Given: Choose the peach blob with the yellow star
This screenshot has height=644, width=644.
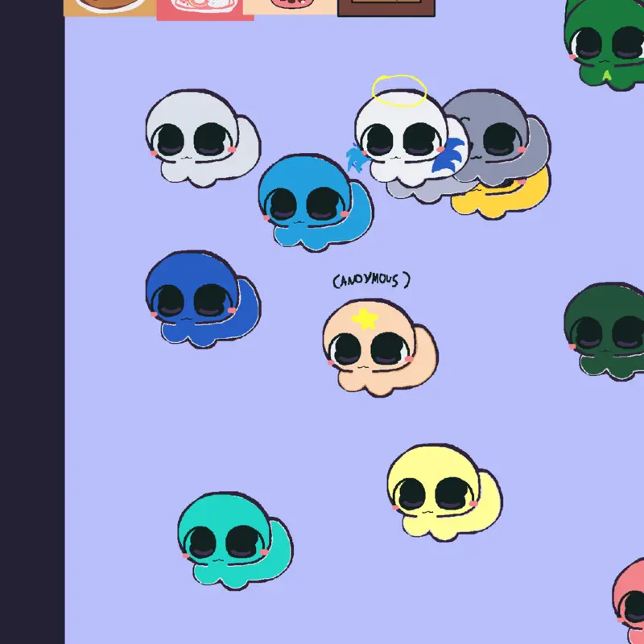Looking at the screenshot, I should (x=380, y=348).
